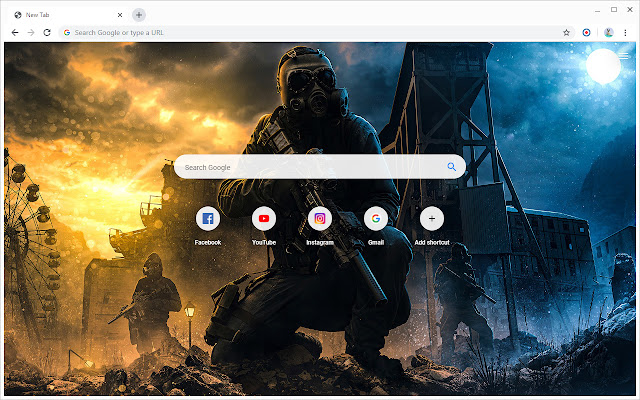Open the Chrome three-dot menu

pos(625,33)
